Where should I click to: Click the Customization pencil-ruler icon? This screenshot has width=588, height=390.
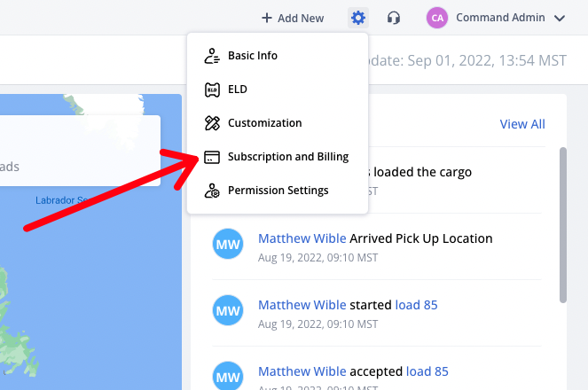point(212,123)
